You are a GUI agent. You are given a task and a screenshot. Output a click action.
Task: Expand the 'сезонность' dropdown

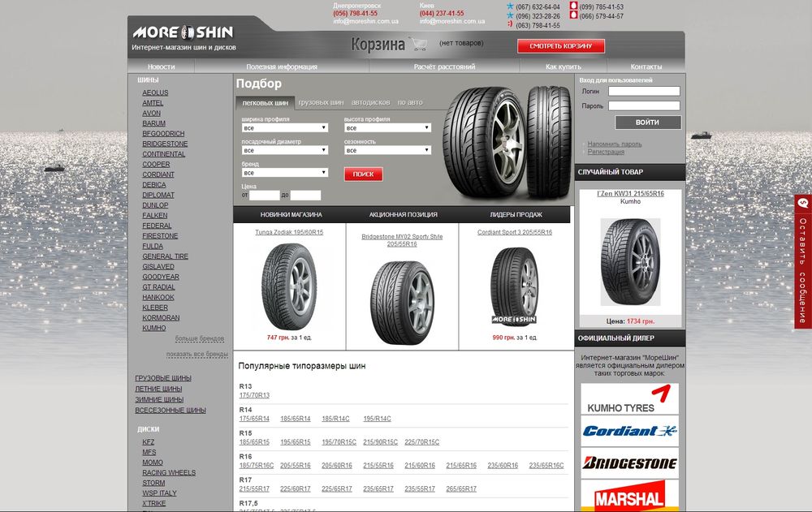click(387, 150)
